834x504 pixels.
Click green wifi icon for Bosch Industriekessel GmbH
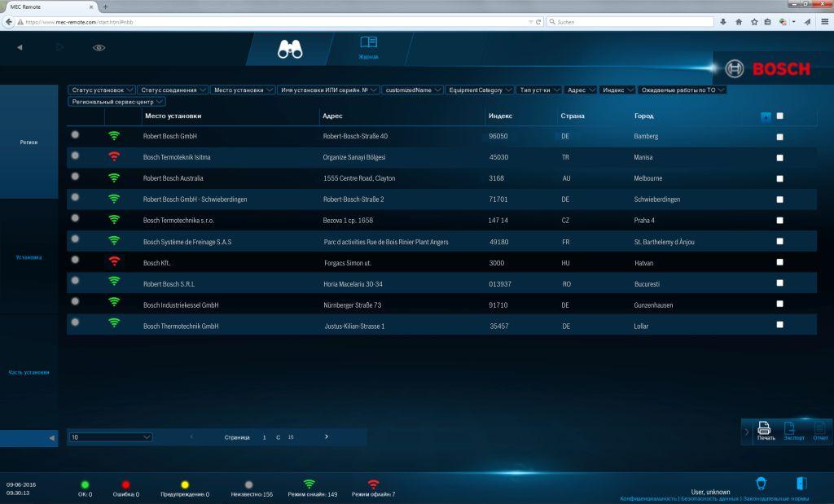(x=114, y=301)
